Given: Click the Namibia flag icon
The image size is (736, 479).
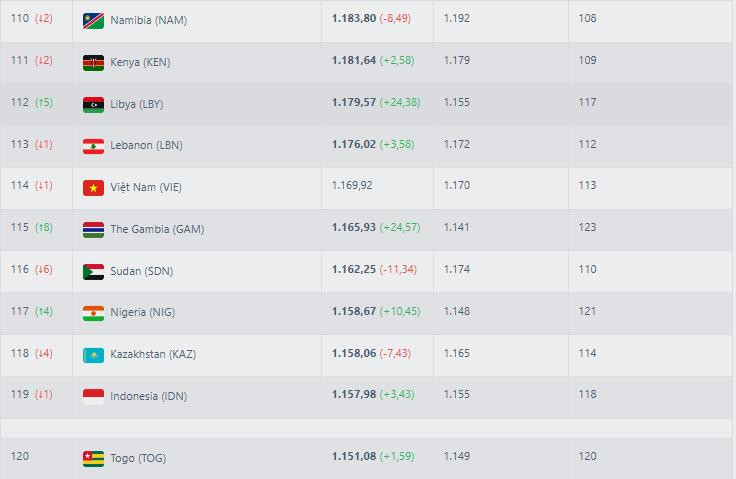Looking at the screenshot, I should tap(93, 20).
